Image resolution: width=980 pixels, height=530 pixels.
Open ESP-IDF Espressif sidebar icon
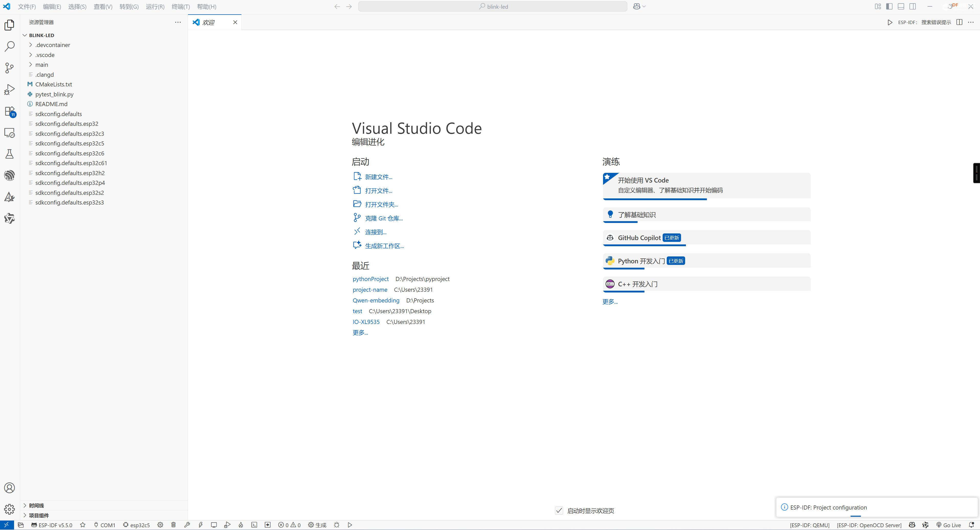[9, 175]
